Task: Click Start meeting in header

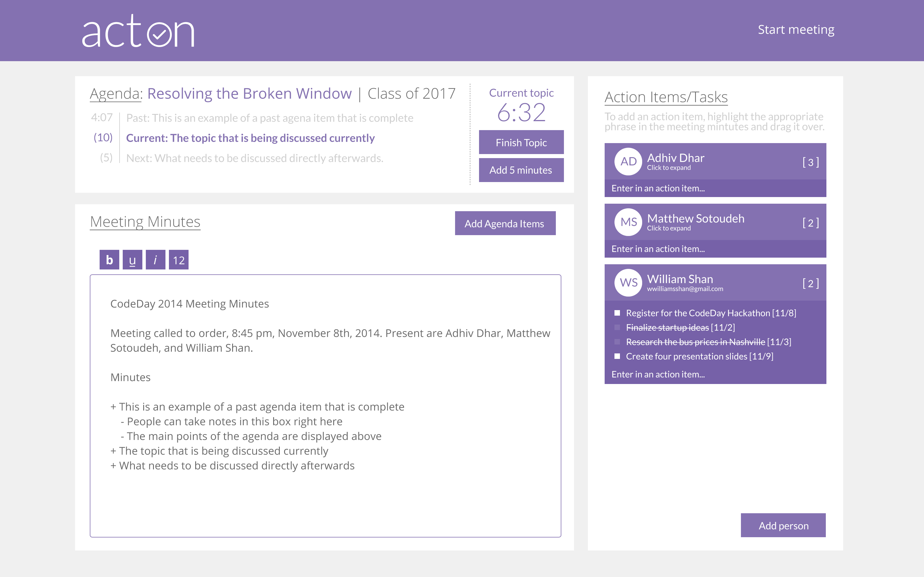Action: pos(796,30)
